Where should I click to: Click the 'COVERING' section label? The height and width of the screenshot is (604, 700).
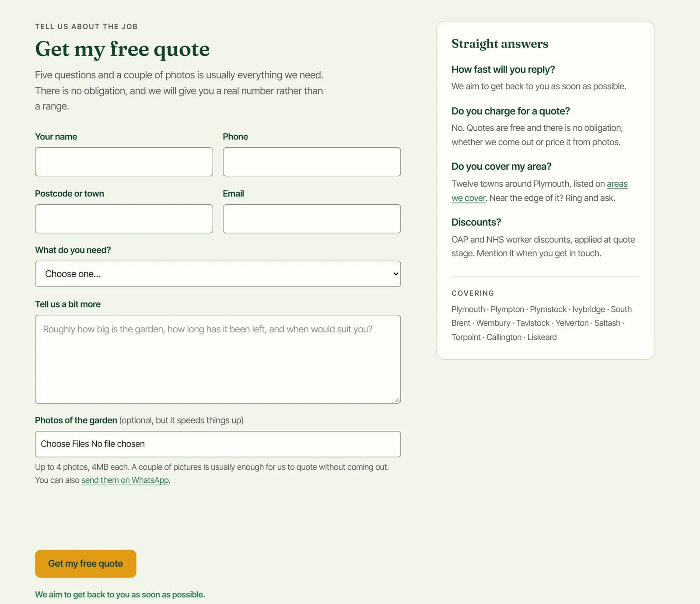pyautogui.click(x=472, y=293)
